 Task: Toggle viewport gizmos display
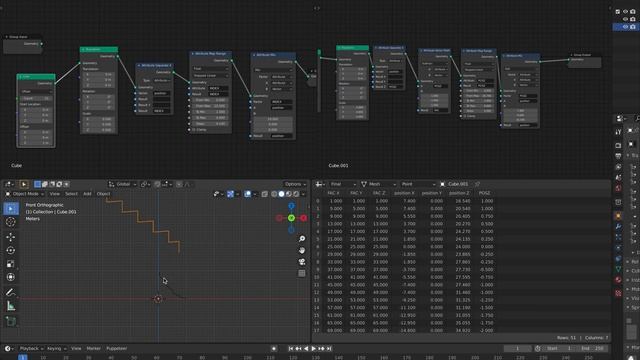click(x=231, y=194)
